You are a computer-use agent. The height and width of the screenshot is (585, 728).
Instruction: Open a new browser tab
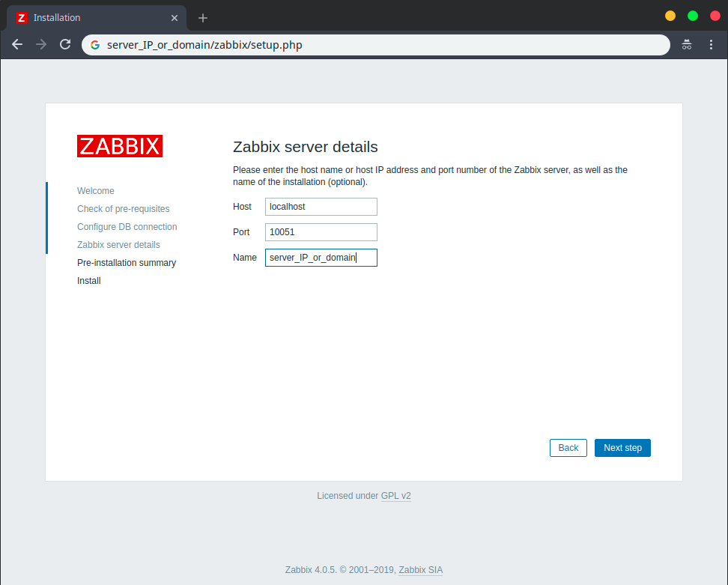203,18
